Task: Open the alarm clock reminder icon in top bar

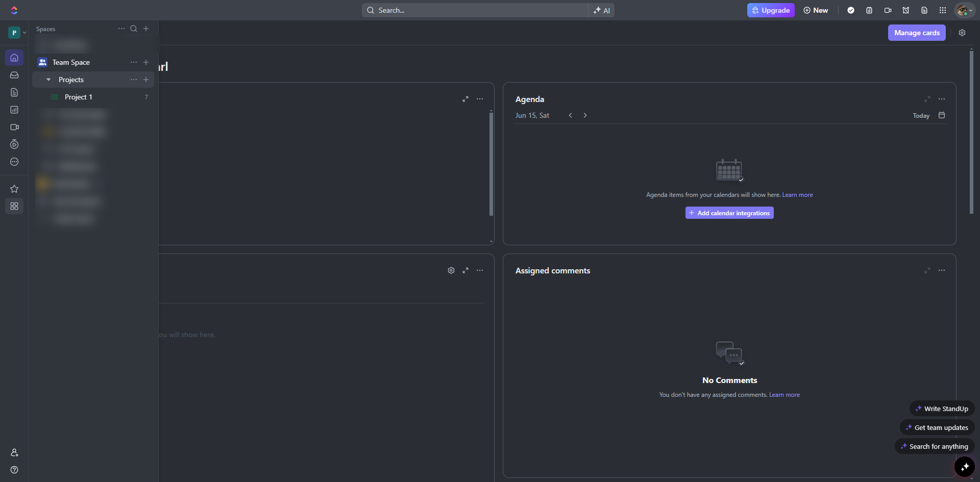Action: (x=906, y=10)
